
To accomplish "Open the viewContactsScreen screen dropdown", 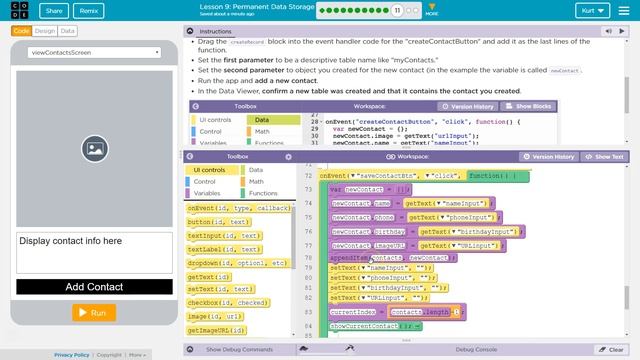I will (x=94, y=52).
